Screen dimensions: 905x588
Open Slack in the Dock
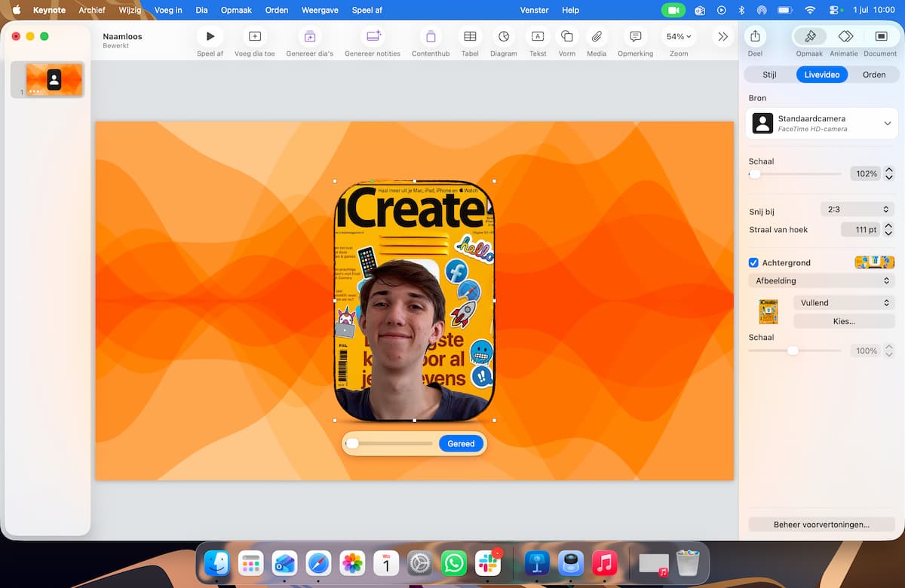pos(488,563)
